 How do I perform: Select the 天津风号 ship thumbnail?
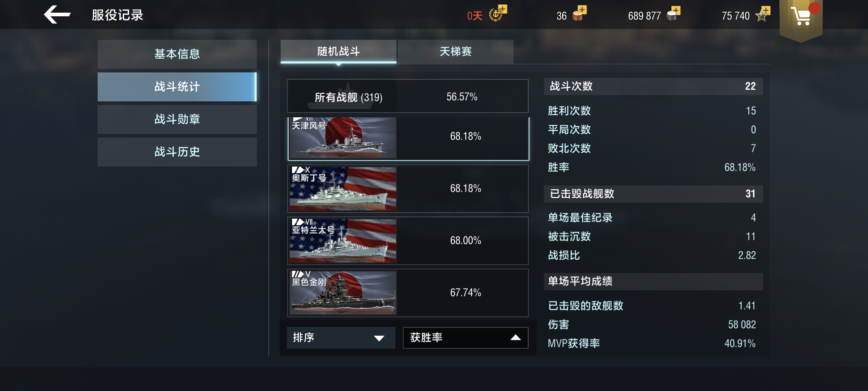[x=342, y=138]
